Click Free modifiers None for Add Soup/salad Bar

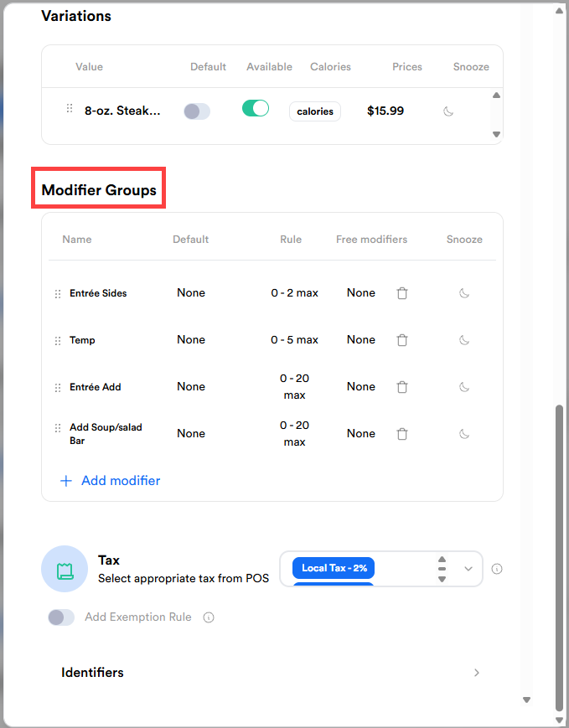361,434
